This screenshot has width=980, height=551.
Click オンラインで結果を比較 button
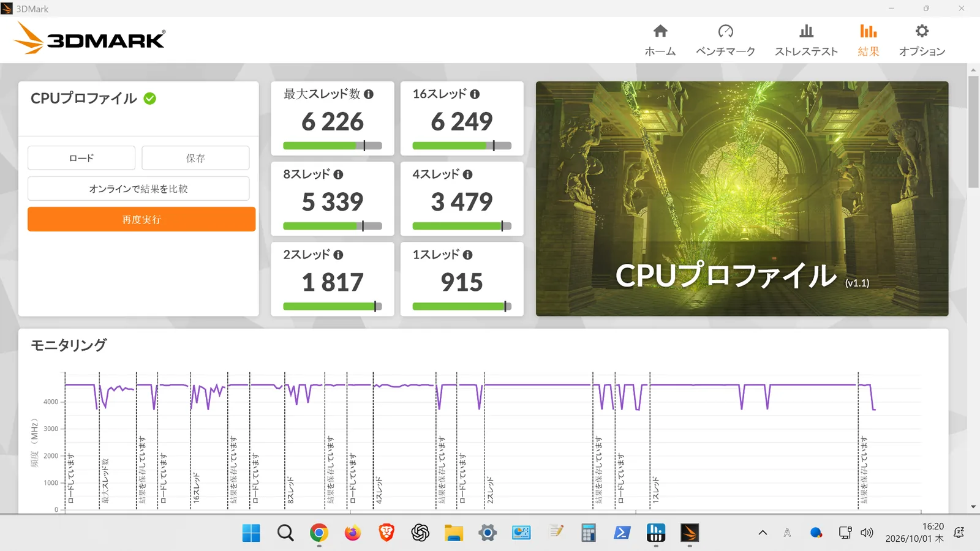(138, 189)
